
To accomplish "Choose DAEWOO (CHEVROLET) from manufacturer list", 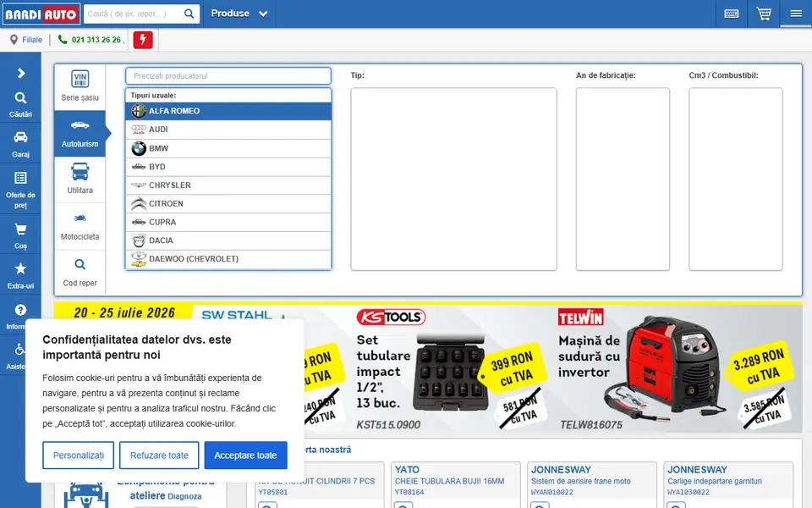I will tap(228, 259).
